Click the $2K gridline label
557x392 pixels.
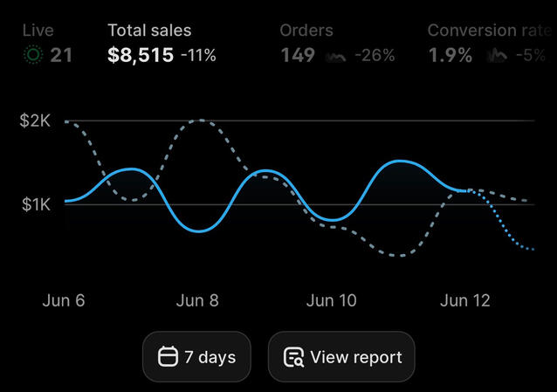35,120
